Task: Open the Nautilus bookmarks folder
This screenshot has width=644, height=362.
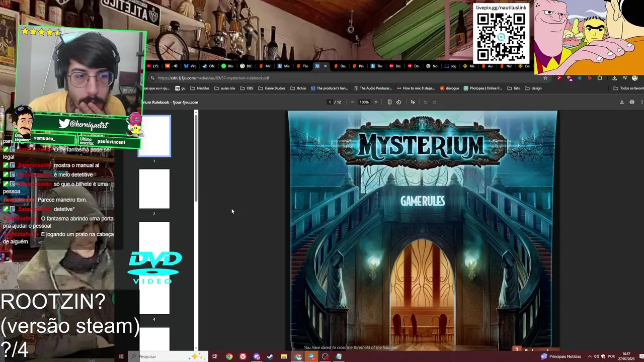Action: 200,88
